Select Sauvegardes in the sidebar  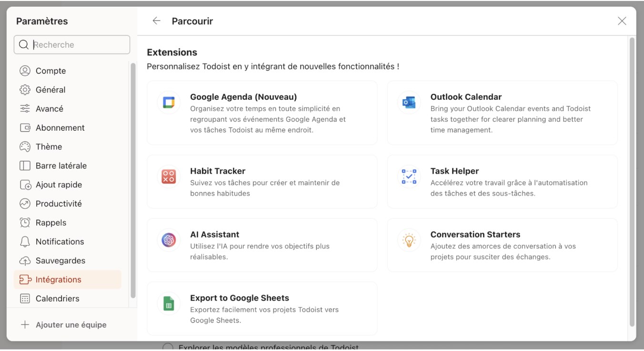[x=68, y=260]
